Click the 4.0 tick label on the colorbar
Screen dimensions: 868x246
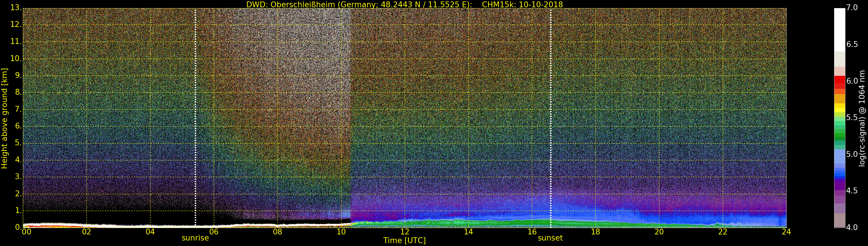[x=852, y=227]
